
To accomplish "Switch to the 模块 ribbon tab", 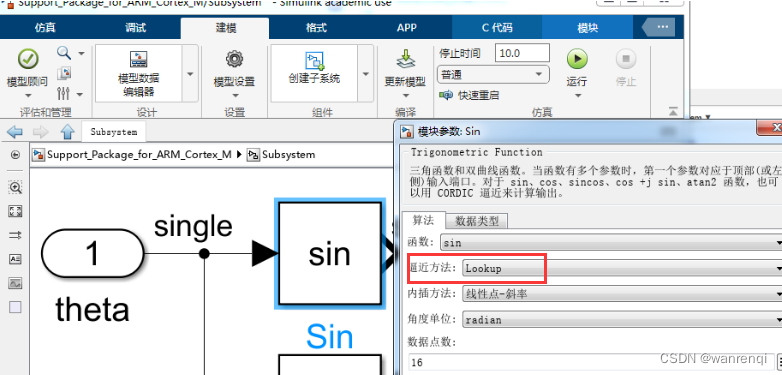I will click(587, 28).
